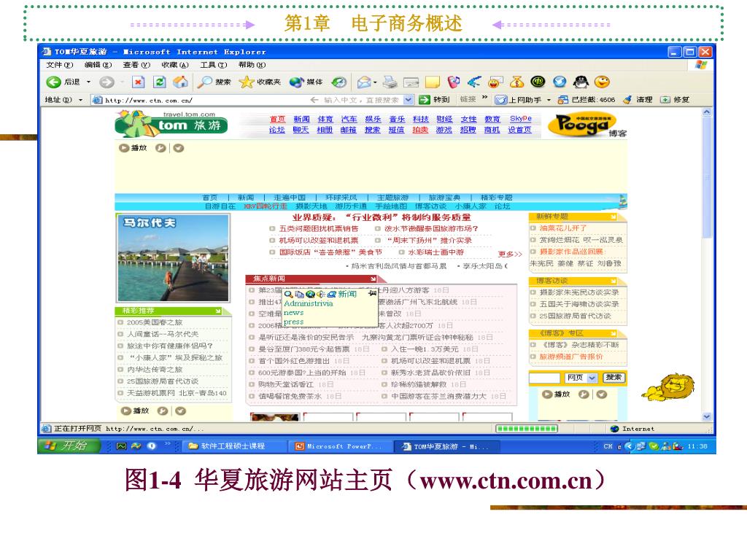Image resolution: width=747 pixels, height=560 pixels.
Task: Expand the address bar dropdown arrow
Action: coord(409,99)
